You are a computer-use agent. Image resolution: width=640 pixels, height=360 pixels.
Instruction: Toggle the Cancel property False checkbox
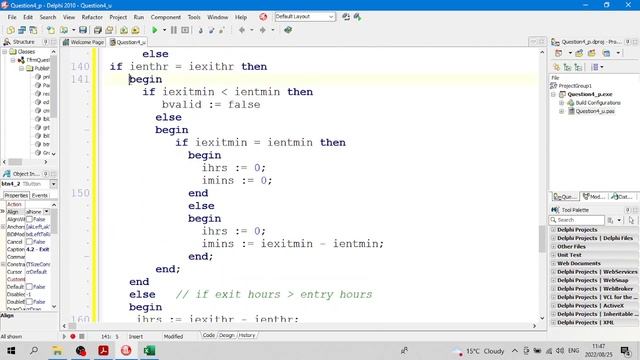[x=29, y=242]
